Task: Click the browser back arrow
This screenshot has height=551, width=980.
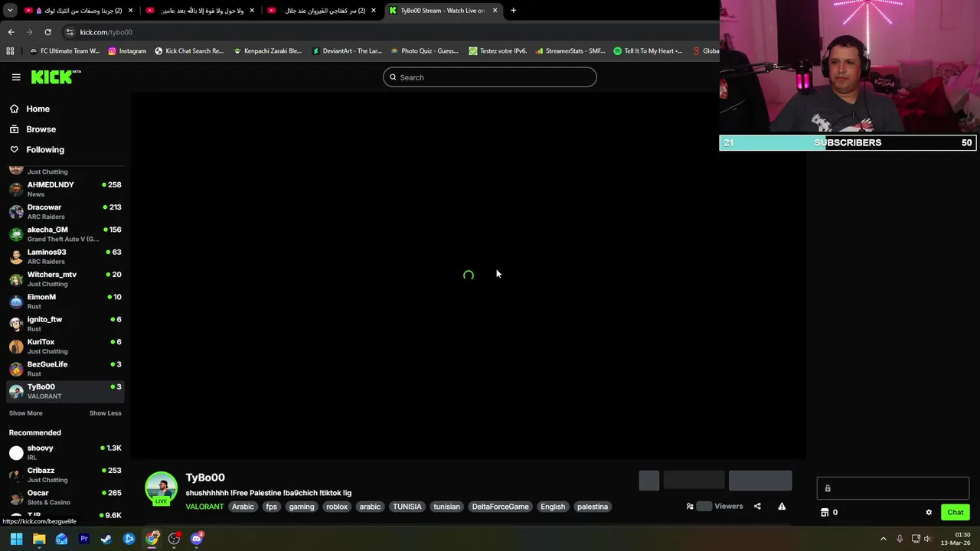Action: (11, 32)
